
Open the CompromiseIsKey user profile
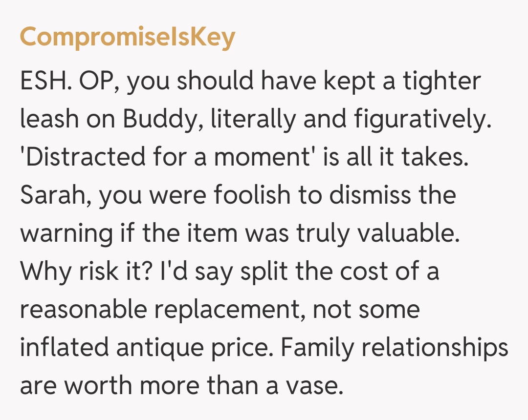[127, 38]
